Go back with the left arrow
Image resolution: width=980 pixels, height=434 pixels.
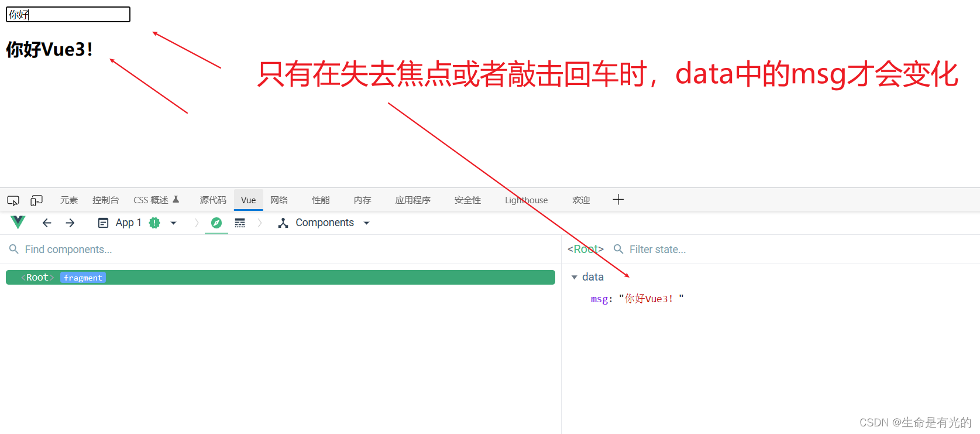[x=47, y=223]
